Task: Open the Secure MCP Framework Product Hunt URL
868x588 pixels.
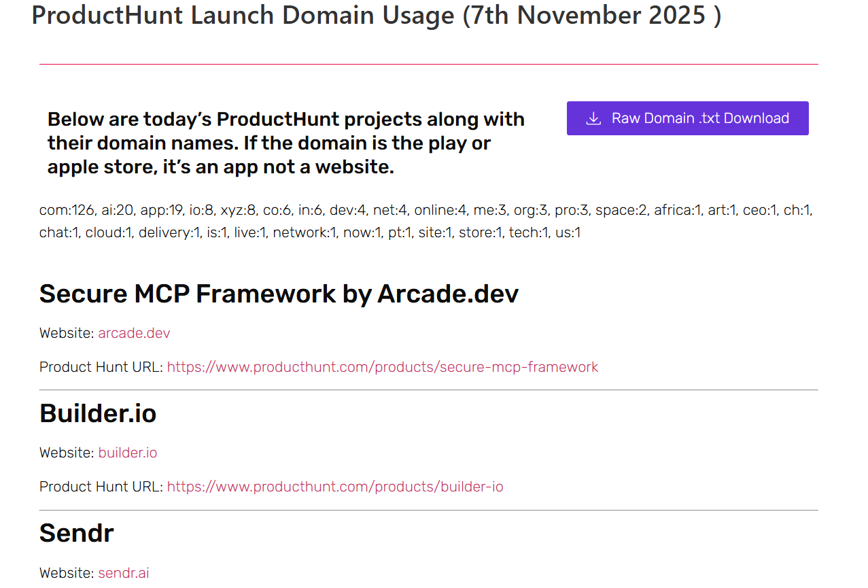Action: point(382,367)
